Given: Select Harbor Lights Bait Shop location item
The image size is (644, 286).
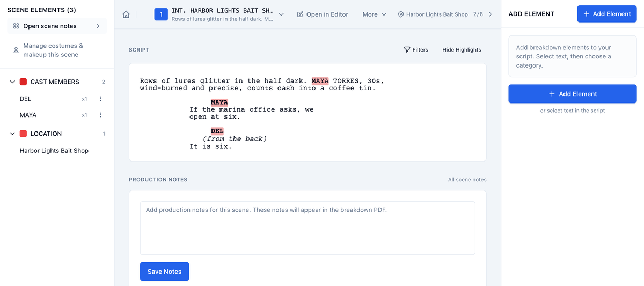Looking at the screenshot, I should coord(54,151).
